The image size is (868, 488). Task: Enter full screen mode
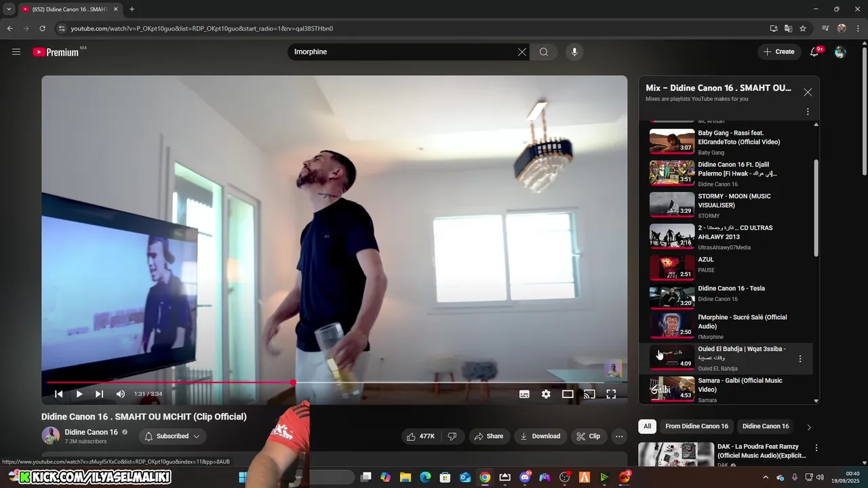[611, 394]
